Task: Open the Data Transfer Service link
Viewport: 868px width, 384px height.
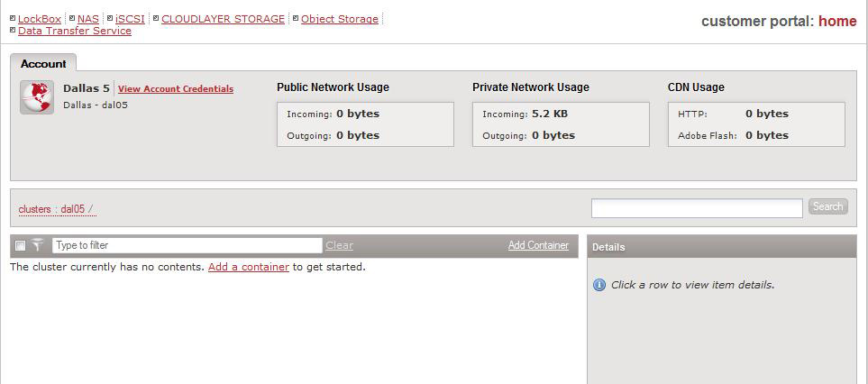Action: pyautogui.click(x=75, y=31)
